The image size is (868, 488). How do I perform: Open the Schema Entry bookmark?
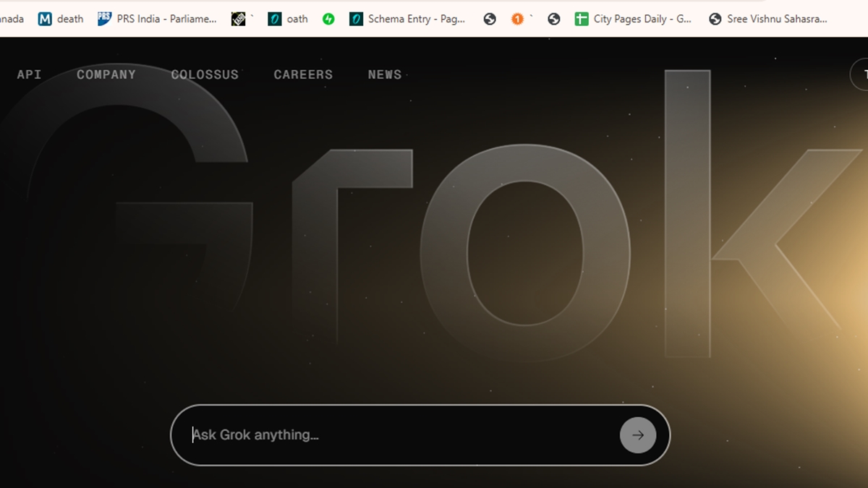click(x=407, y=19)
